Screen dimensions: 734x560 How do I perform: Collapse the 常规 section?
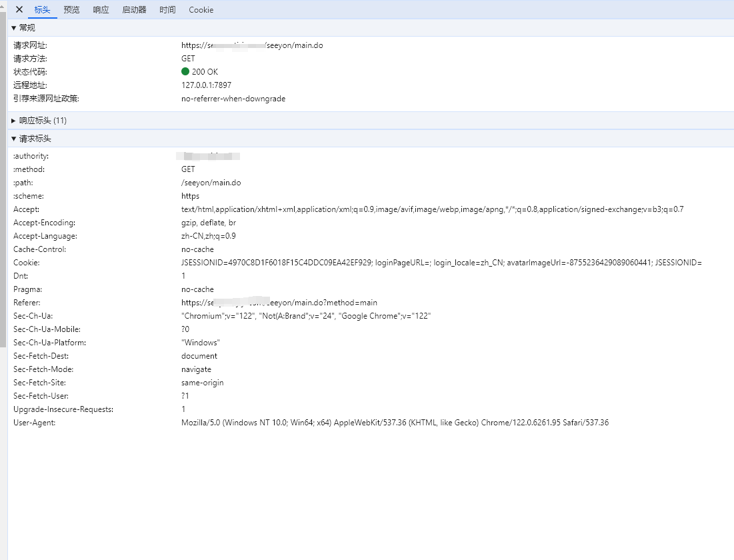tap(23, 28)
